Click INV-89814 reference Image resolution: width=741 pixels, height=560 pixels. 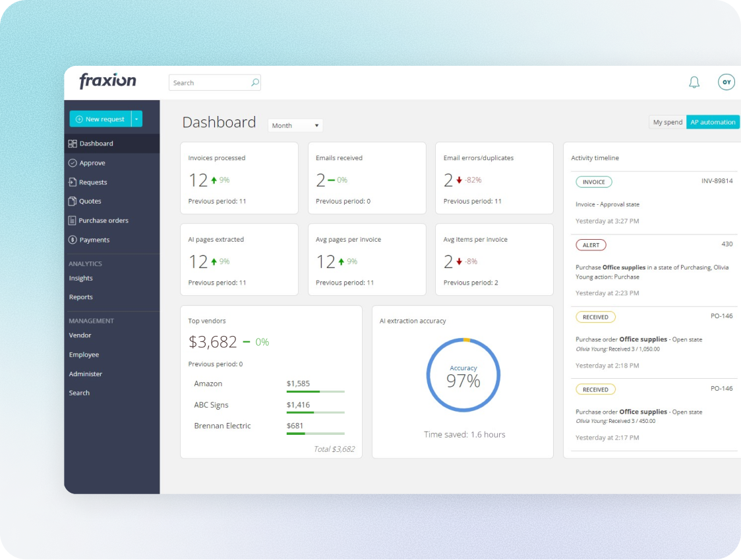tap(717, 181)
